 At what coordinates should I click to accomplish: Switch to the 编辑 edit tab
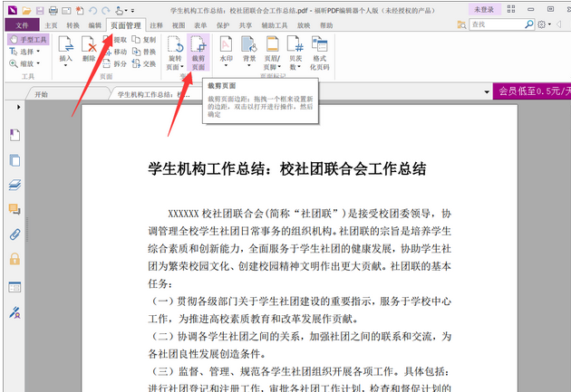[95, 25]
